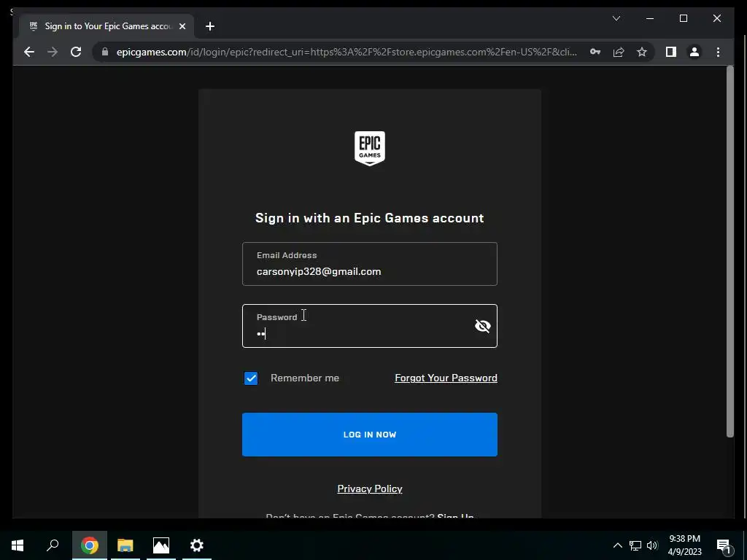This screenshot has width=747, height=560.
Task: Click the browser back arrow
Action: point(29,52)
